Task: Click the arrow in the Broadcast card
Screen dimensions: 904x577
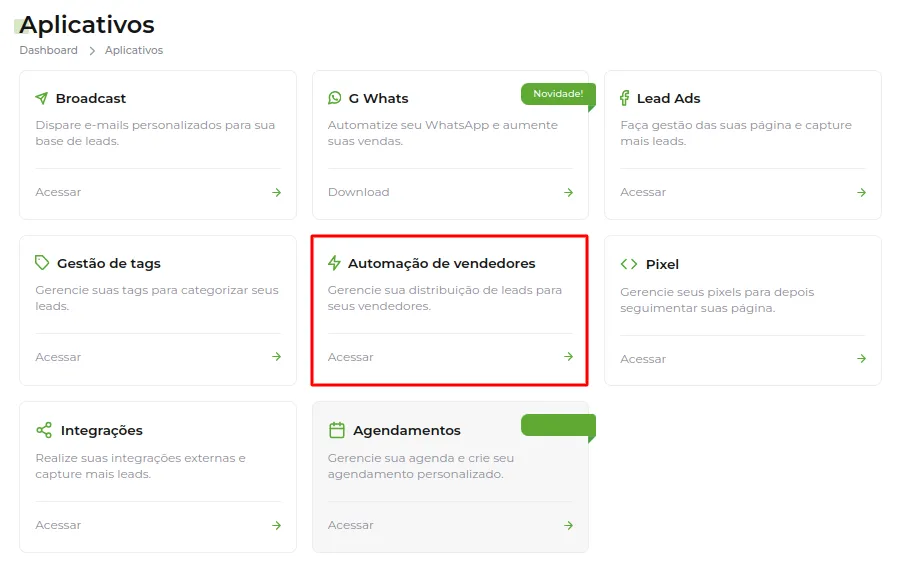Action: tap(277, 193)
